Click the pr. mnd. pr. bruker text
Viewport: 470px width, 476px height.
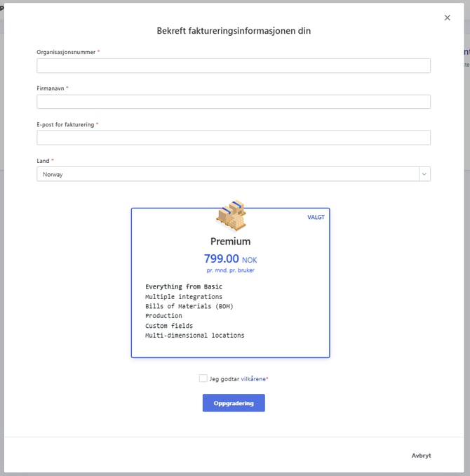click(230, 270)
